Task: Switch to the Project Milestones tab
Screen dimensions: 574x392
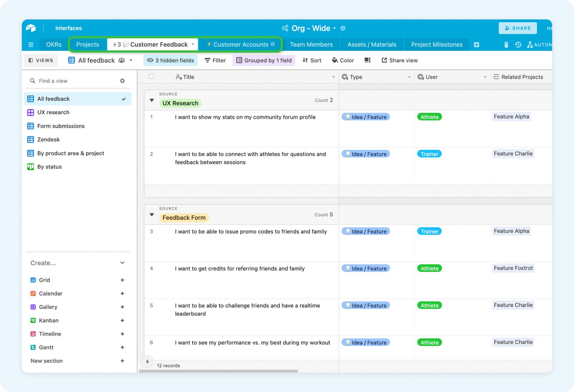Action: tap(437, 44)
